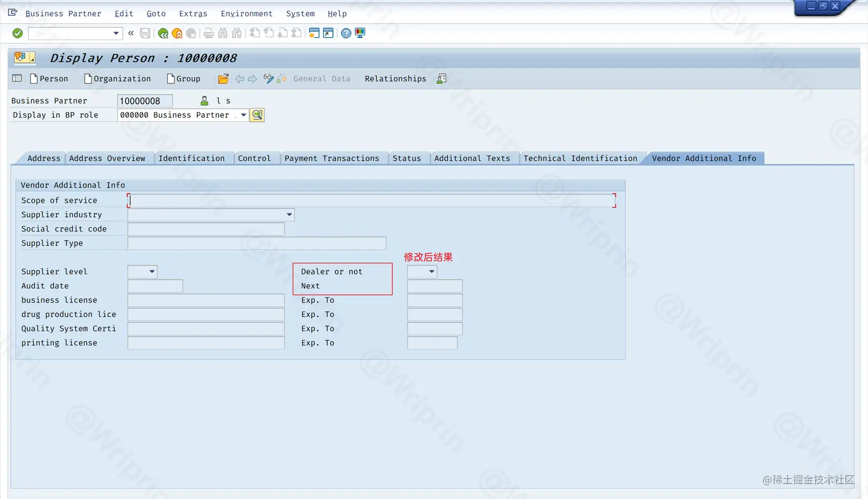Expand the Supplier industry dropdown

click(x=289, y=215)
